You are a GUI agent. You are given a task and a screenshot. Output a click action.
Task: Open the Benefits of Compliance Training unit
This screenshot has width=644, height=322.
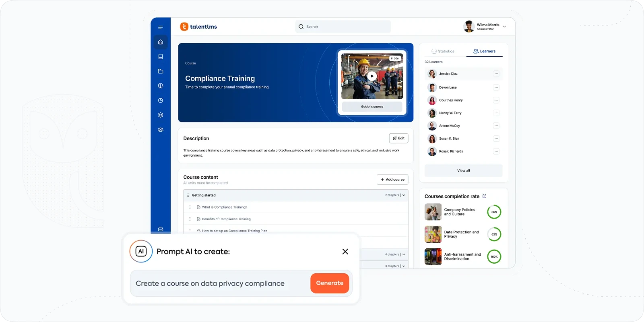(226, 219)
